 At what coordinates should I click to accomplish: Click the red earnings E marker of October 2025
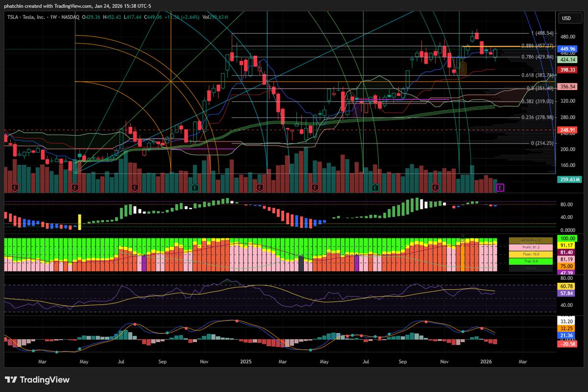[435, 187]
